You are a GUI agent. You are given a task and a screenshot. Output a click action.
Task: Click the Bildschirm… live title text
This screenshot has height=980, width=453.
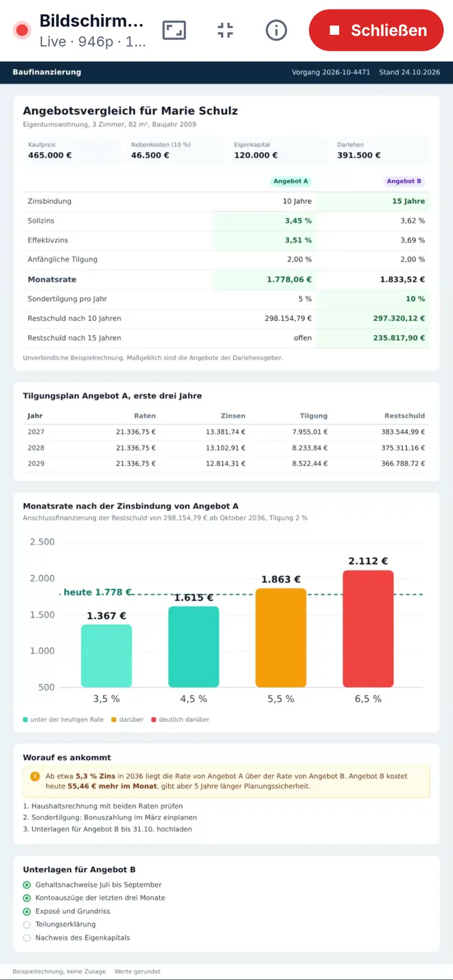pos(92,21)
